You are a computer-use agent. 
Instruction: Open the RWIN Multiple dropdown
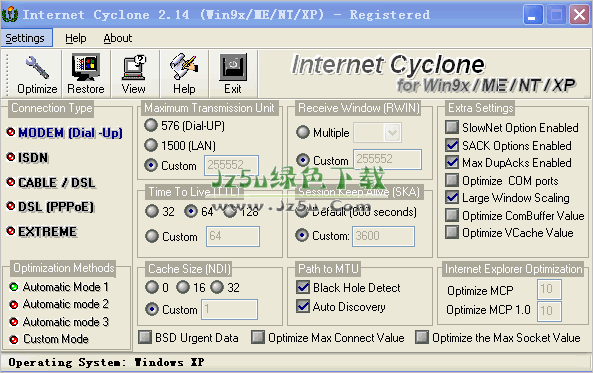pyautogui.click(x=392, y=133)
